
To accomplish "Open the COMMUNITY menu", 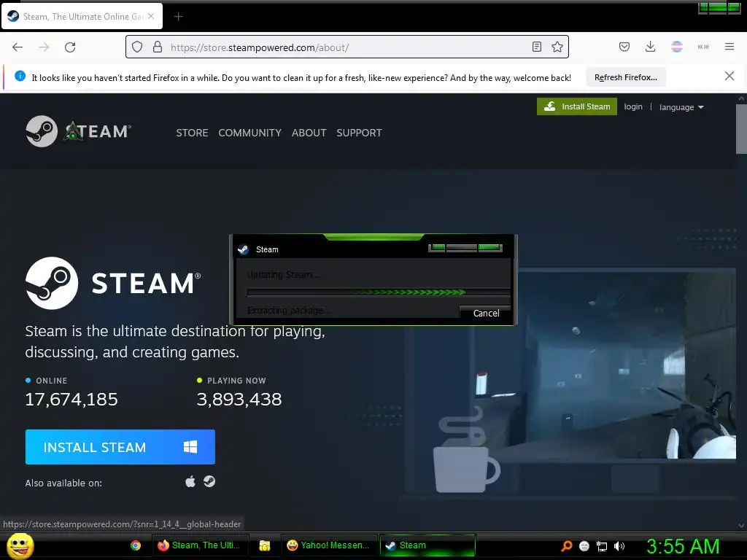I will [x=249, y=133].
